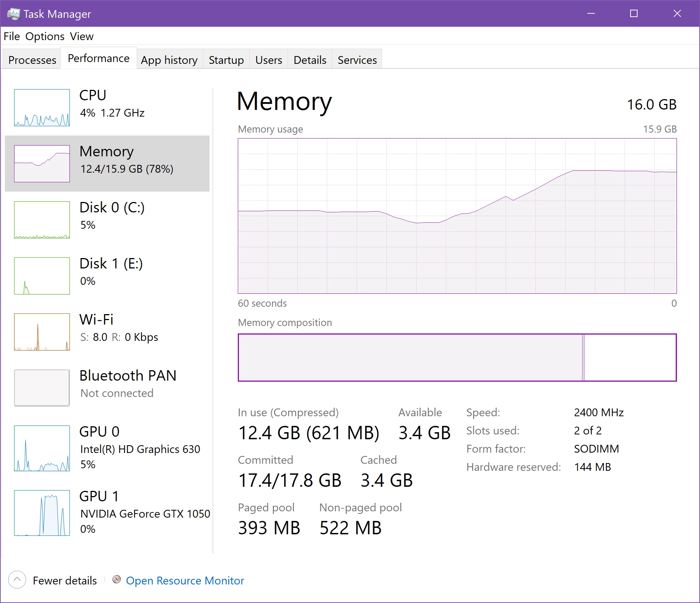Select GPU 0 mini graph
This screenshot has height=603, width=700.
pyautogui.click(x=42, y=449)
